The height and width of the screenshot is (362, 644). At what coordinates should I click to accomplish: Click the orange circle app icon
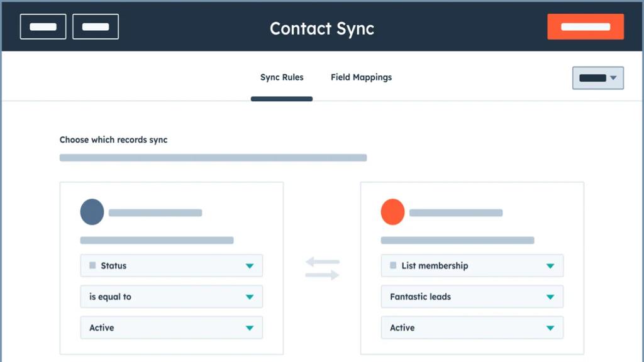(x=392, y=212)
